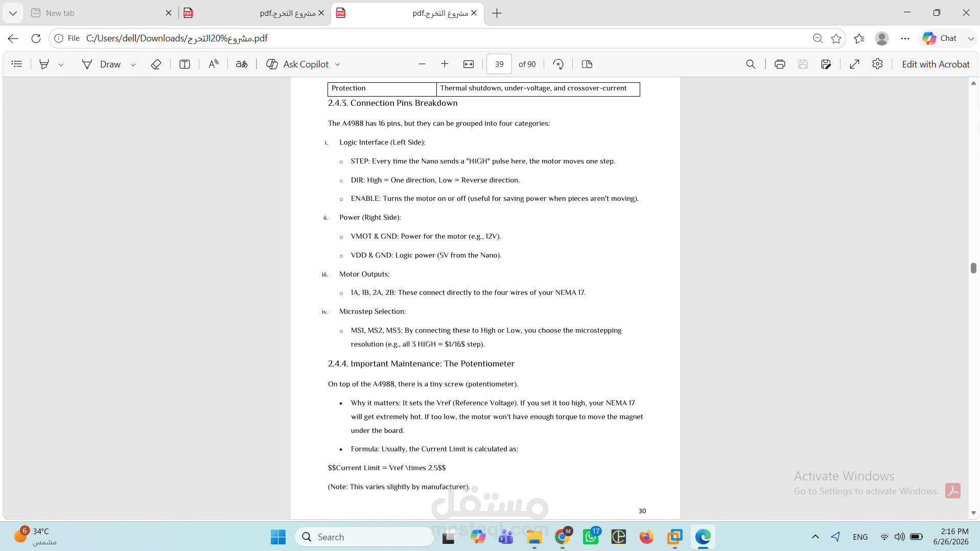980x551 pixels.
Task: Open WhatsApp from the taskbar
Action: pyautogui.click(x=591, y=537)
